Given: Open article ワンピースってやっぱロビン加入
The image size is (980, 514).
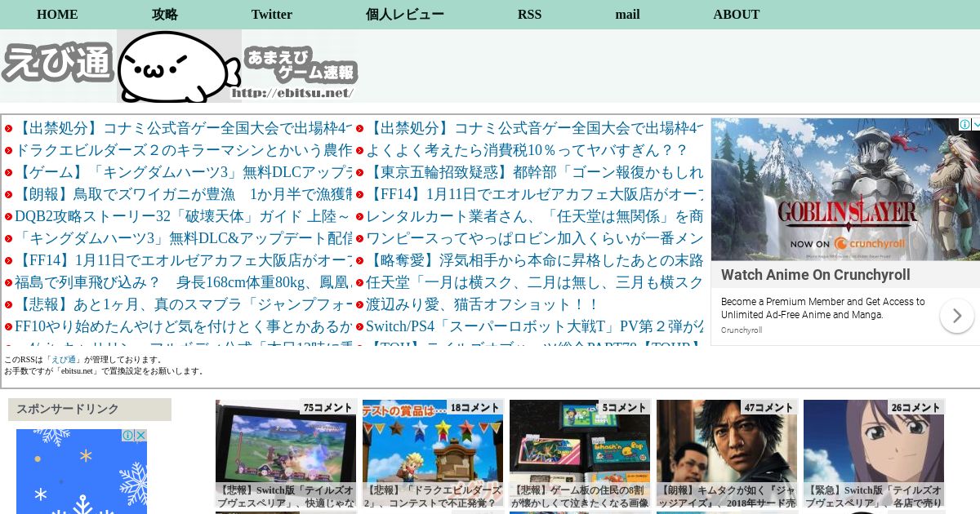Looking at the screenshot, I should coord(535,238).
